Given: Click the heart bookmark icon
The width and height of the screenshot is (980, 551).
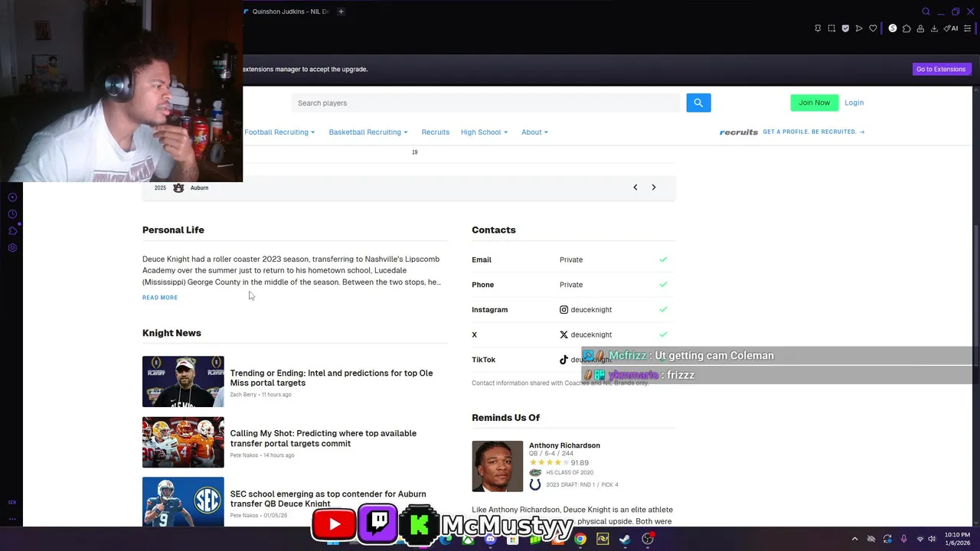Looking at the screenshot, I should (873, 28).
